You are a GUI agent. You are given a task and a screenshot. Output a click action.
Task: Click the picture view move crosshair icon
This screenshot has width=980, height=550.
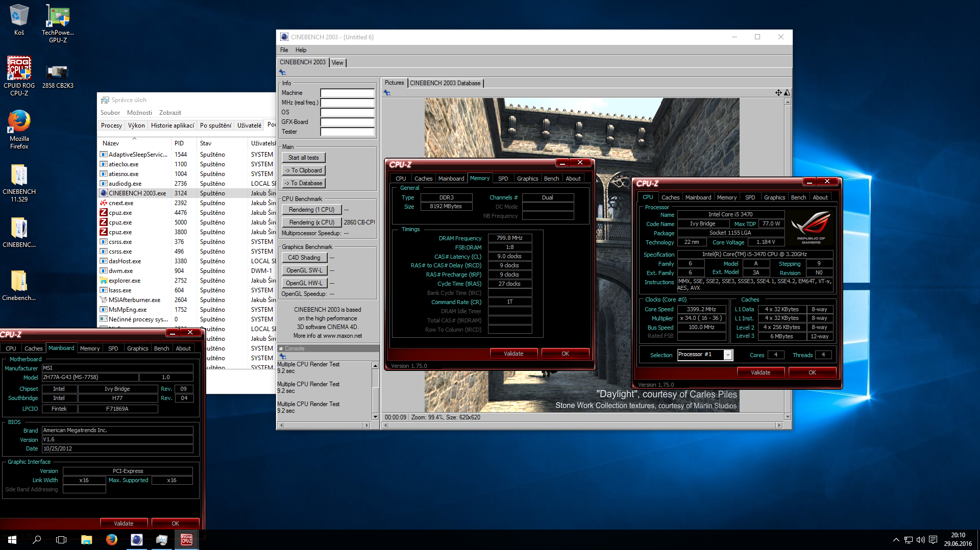(778, 92)
